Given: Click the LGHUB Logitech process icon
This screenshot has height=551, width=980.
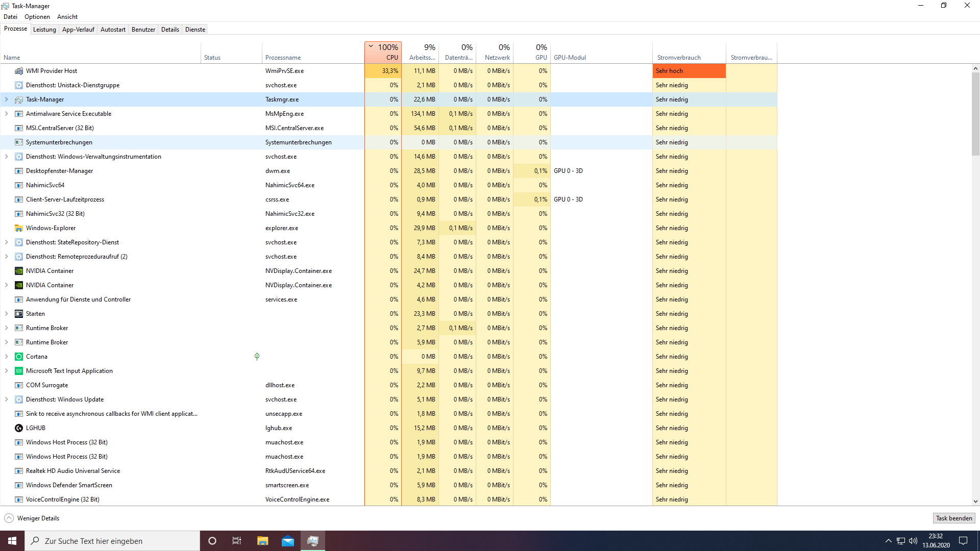Looking at the screenshot, I should [x=19, y=428].
